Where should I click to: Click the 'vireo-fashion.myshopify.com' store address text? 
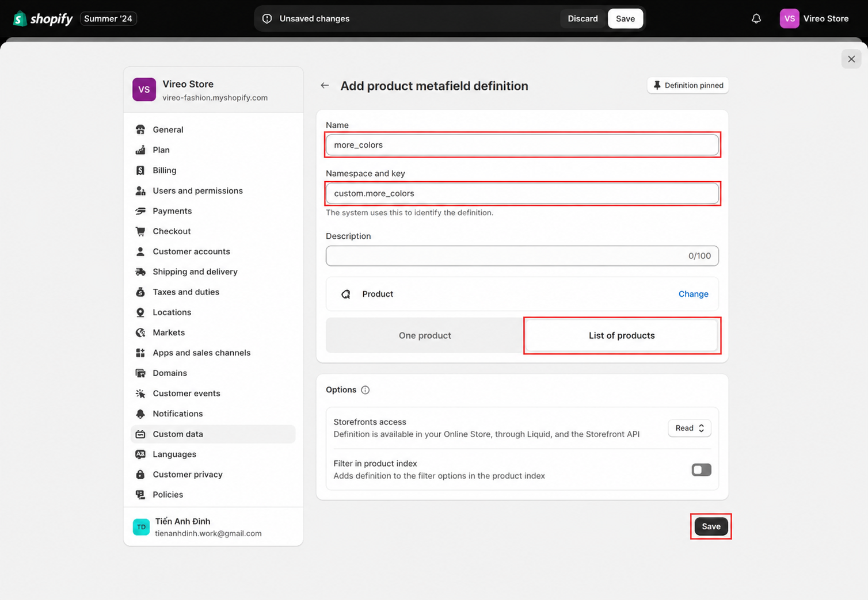click(x=215, y=98)
